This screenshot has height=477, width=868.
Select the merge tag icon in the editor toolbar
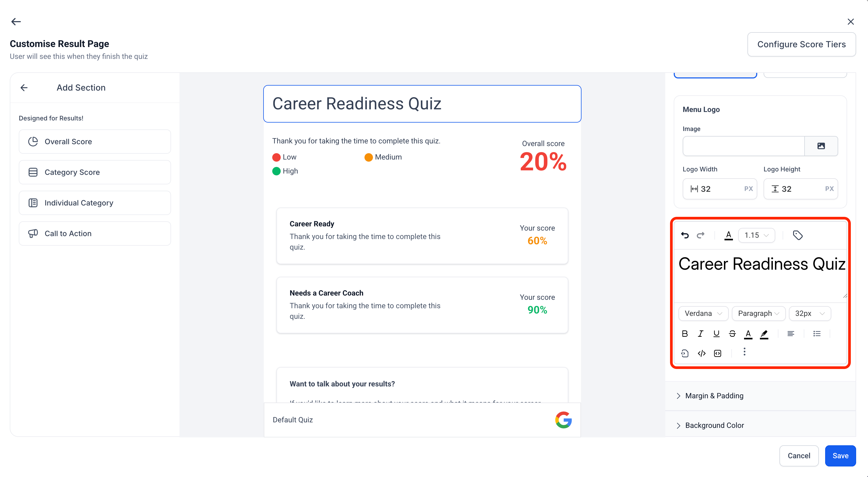coord(798,235)
